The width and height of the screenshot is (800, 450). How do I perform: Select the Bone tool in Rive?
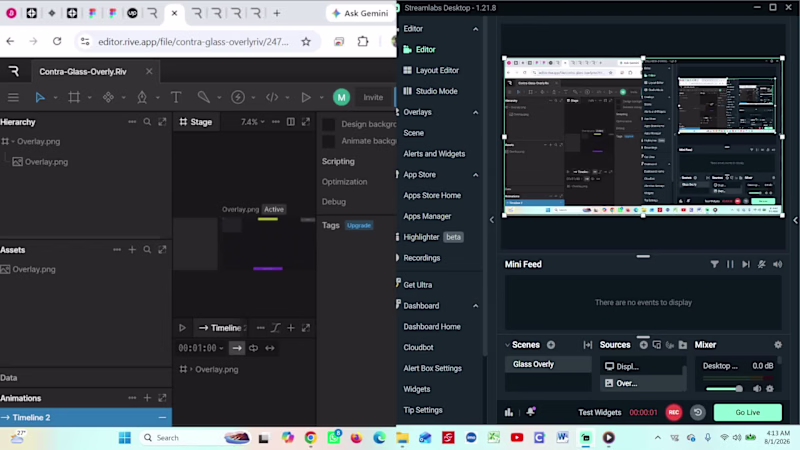[x=204, y=97]
